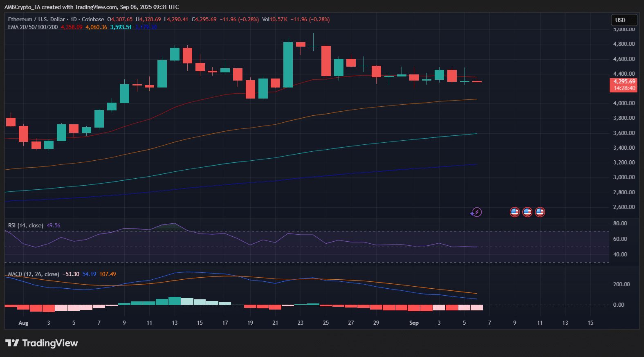Click the Vol 10.57K reading in the header
The width and height of the screenshot is (644, 357).
(x=275, y=19)
